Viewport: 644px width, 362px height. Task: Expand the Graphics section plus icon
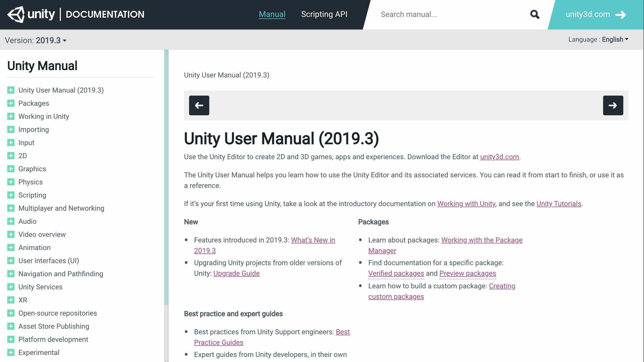click(11, 169)
